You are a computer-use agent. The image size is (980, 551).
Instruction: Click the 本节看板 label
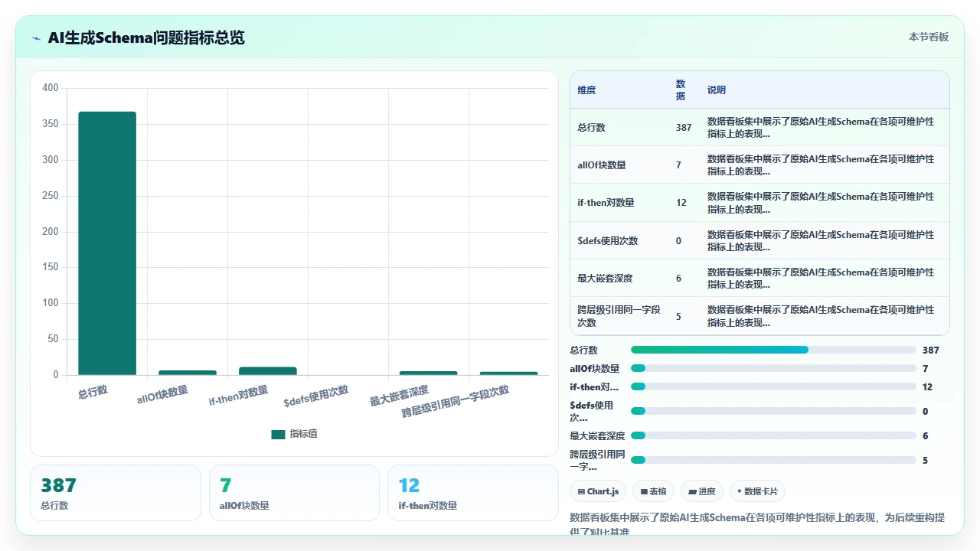[x=928, y=37]
